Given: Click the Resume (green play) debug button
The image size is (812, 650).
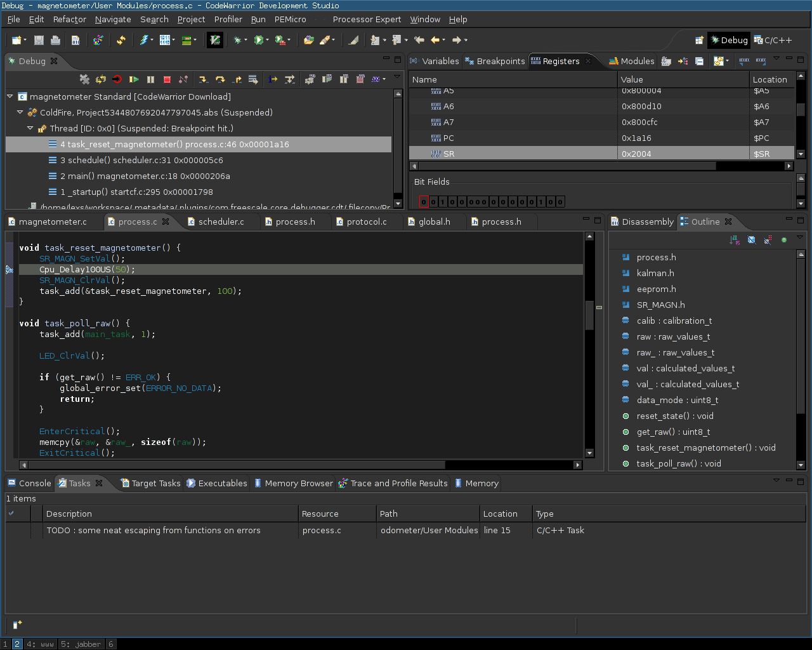Looking at the screenshot, I should click(134, 79).
